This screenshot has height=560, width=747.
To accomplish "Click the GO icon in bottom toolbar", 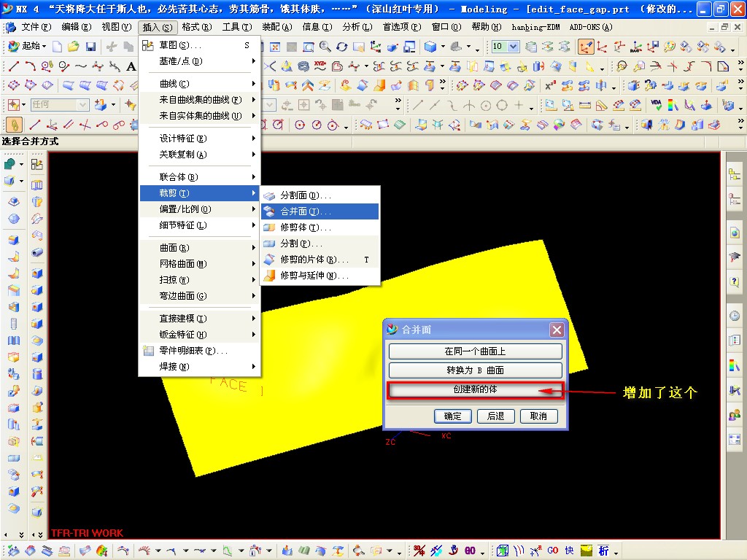I will point(553,551).
